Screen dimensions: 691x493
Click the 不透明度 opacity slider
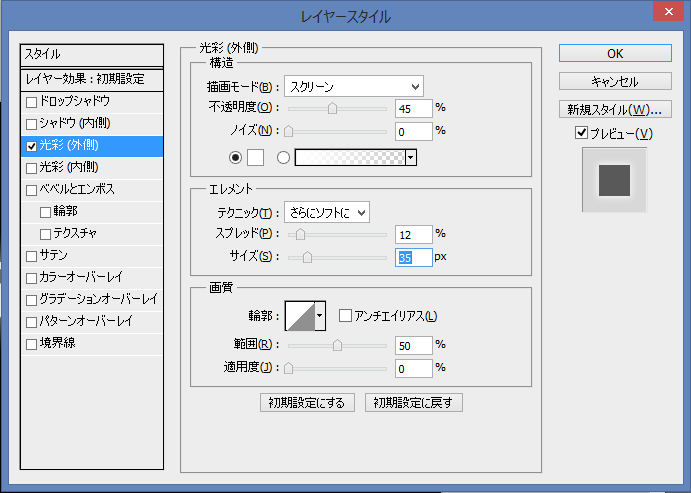point(337,108)
